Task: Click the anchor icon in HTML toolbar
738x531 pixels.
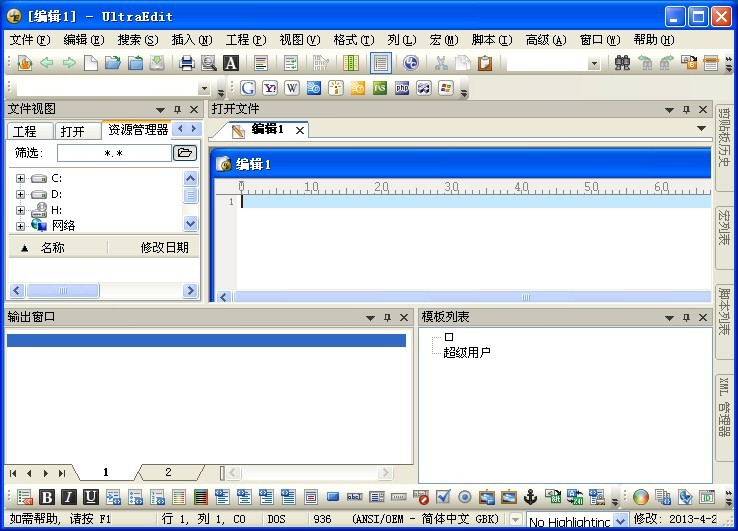Action: pyautogui.click(x=531, y=497)
